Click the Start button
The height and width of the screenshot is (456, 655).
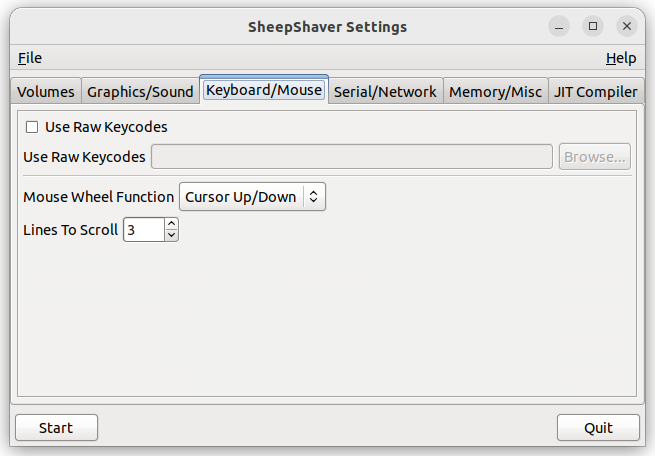click(56, 428)
